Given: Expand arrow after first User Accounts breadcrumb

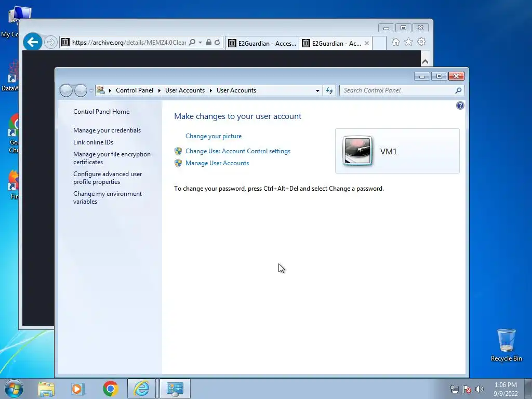Looking at the screenshot, I should click(x=211, y=90).
